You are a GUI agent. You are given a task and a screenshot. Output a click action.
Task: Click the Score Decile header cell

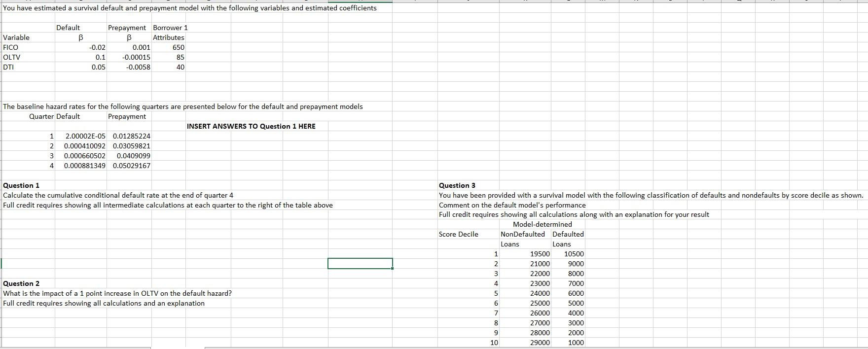(x=459, y=234)
